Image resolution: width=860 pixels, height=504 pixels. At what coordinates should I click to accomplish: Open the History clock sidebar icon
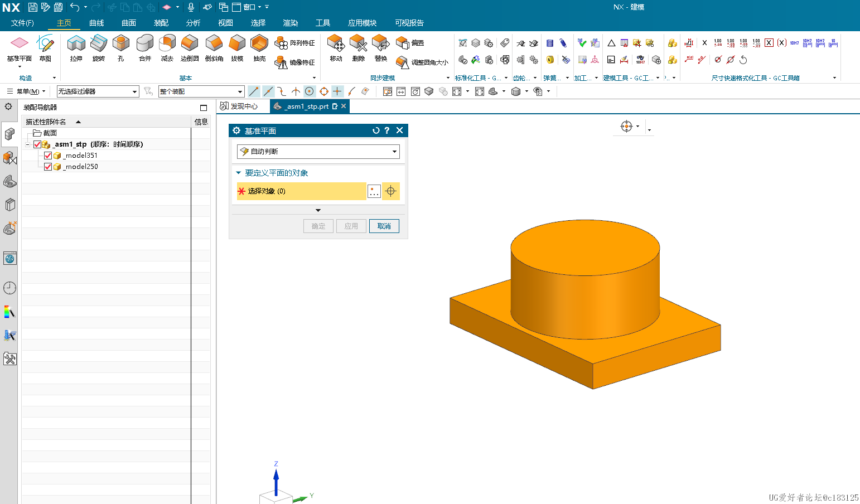[x=9, y=288]
